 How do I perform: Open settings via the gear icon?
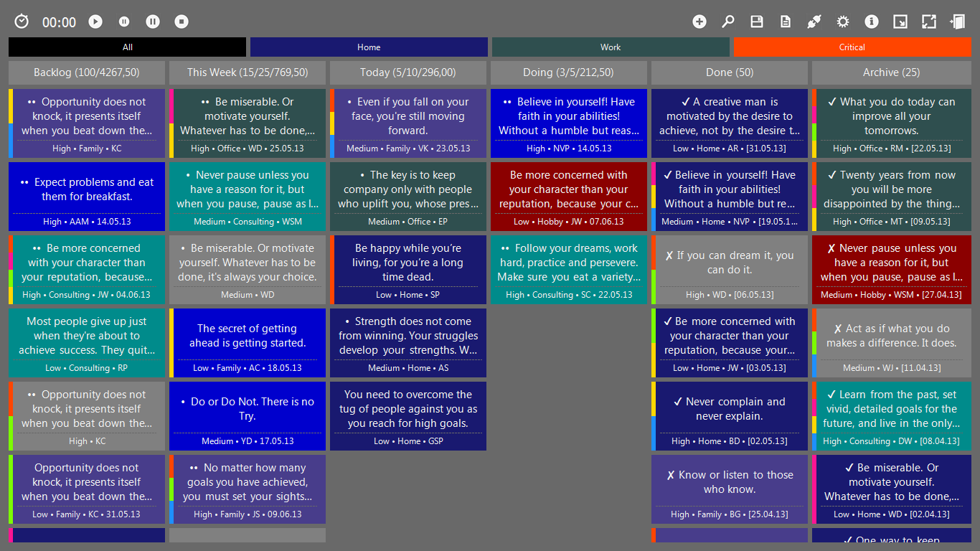843,22
